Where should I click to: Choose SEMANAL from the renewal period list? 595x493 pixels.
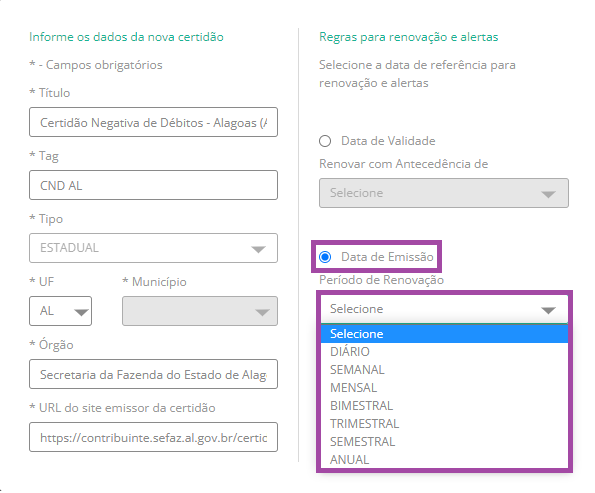tap(444, 370)
